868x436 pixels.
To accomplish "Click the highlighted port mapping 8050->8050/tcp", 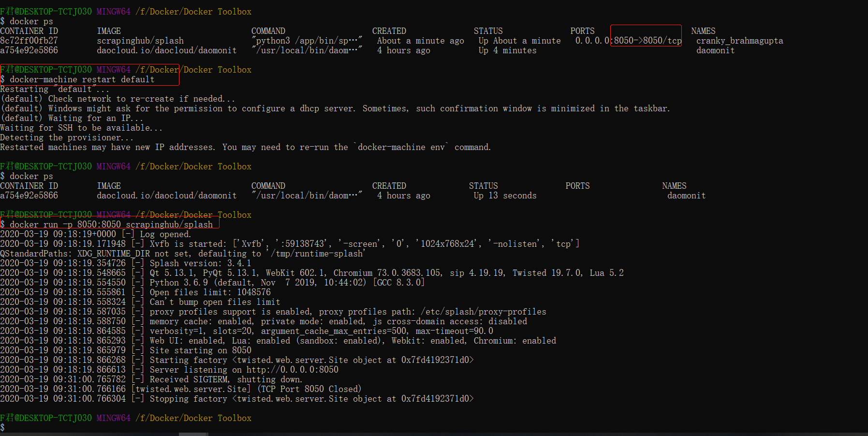I will tap(646, 41).
